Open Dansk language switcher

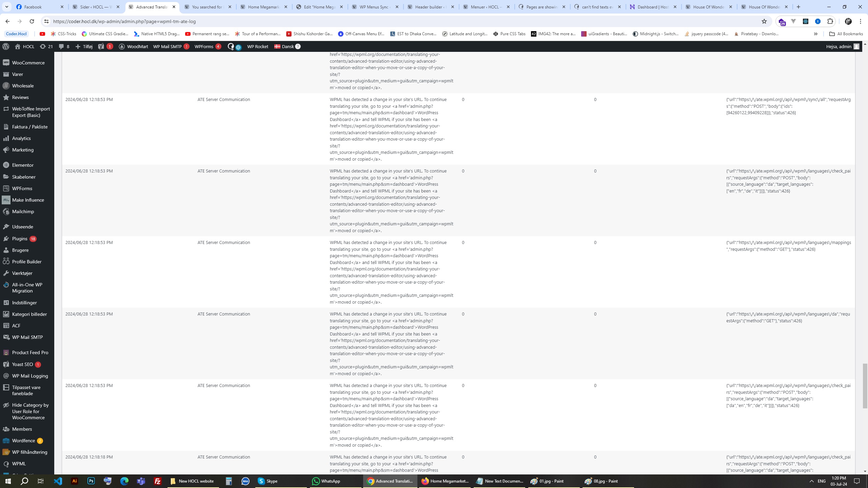[287, 46]
